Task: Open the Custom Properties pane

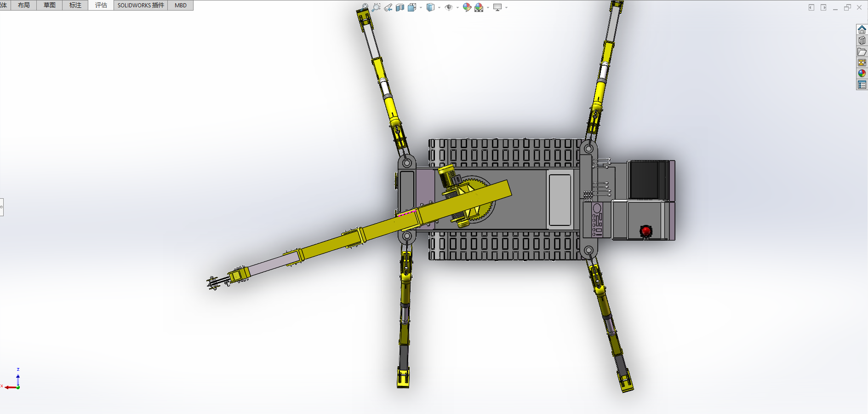Action: (862, 85)
